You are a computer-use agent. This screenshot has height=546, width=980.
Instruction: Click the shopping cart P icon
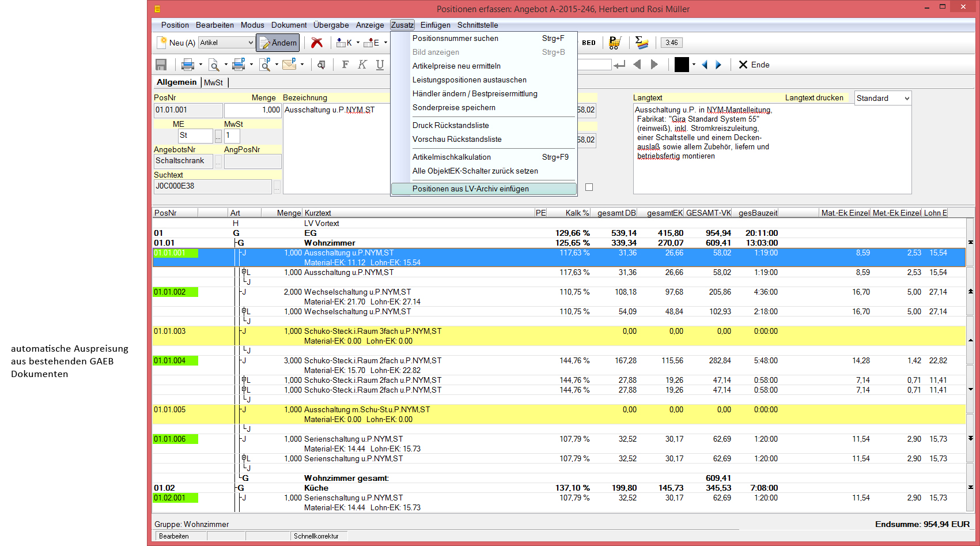click(x=615, y=43)
